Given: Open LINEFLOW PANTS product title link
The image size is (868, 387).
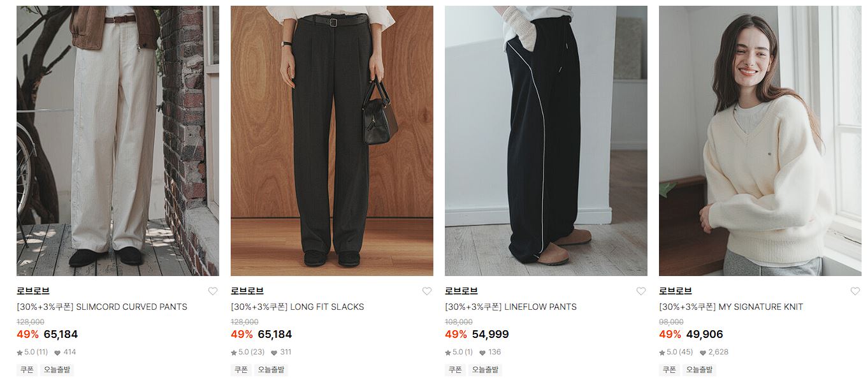Looking at the screenshot, I should (510, 307).
